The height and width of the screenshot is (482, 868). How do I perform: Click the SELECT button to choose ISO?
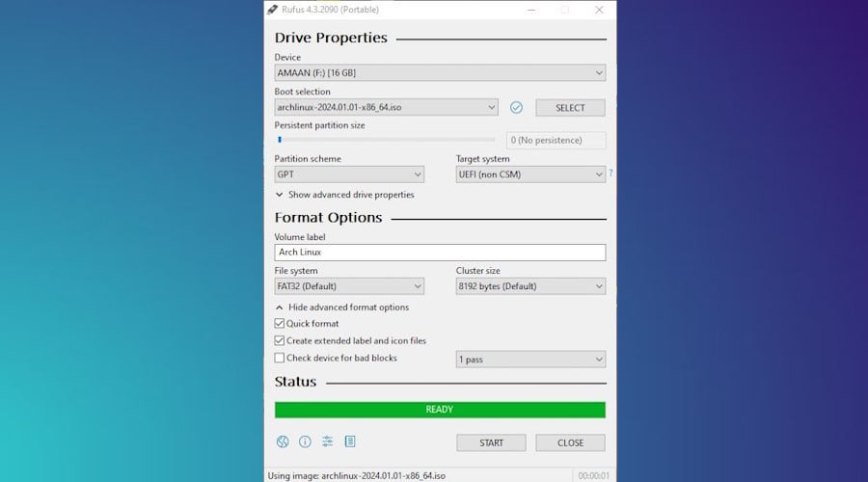[x=570, y=107]
